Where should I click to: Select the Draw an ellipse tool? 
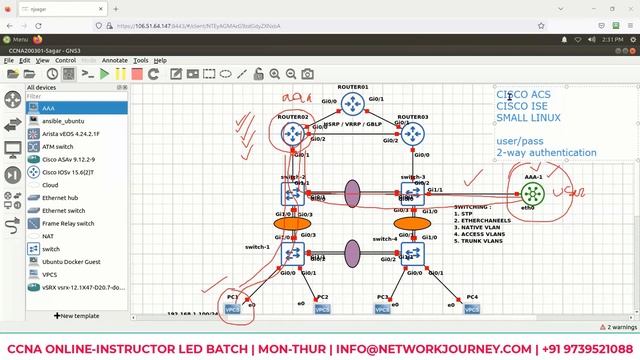pyautogui.click(x=226, y=74)
